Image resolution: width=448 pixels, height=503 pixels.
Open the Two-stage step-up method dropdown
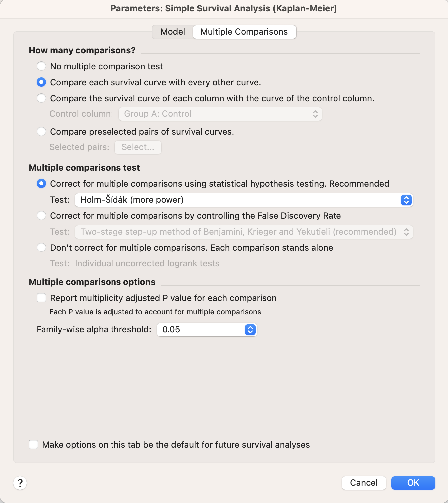coord(244,232)
